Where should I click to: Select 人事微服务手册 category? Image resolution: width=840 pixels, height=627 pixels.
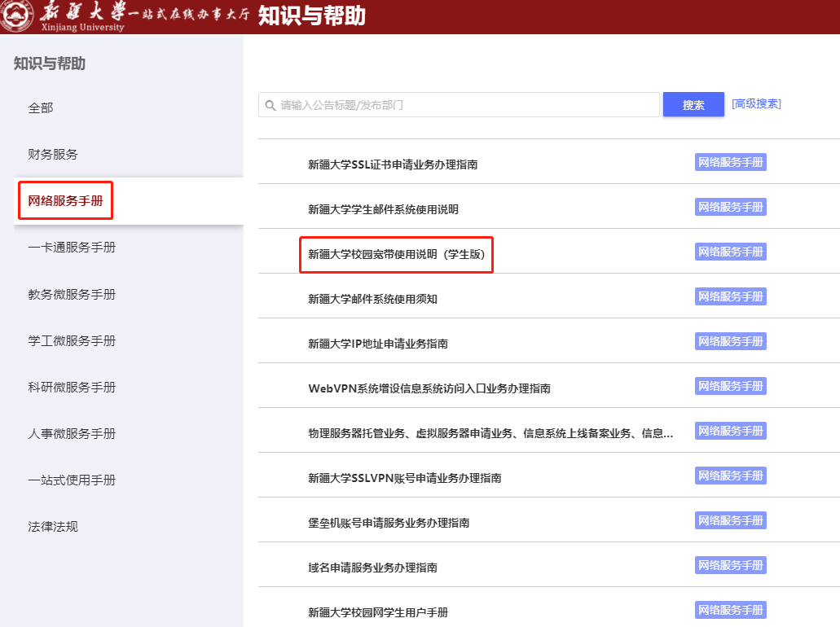72,434
